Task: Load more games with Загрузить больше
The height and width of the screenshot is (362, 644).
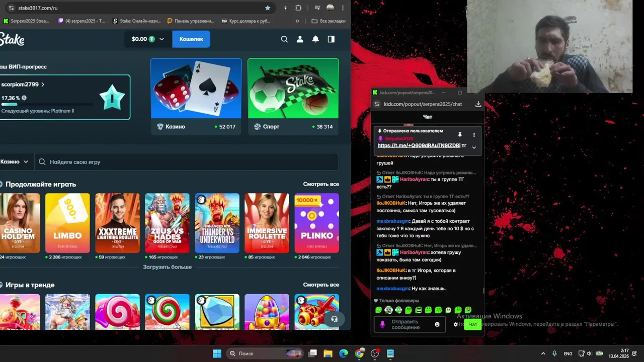Action: tap(167, 267)
